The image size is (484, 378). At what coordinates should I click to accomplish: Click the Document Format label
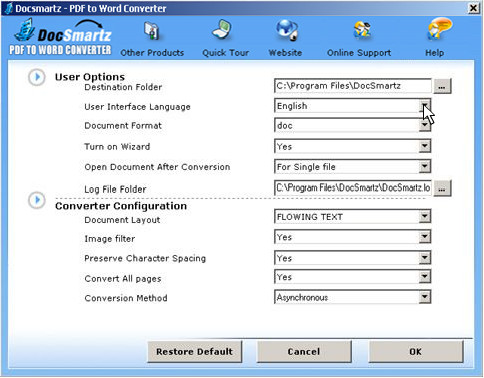tap(123, 126)
